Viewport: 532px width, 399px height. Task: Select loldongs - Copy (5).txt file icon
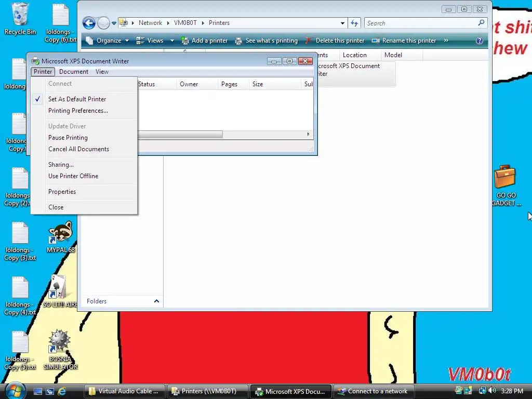coord(20,351)
